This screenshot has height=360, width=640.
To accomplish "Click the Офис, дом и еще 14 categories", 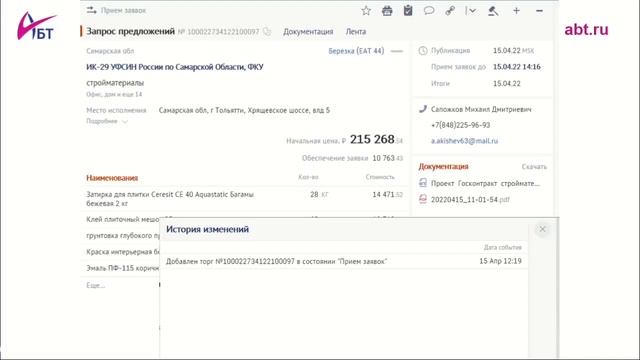I will pyautogui.click(x=114, y=94).
